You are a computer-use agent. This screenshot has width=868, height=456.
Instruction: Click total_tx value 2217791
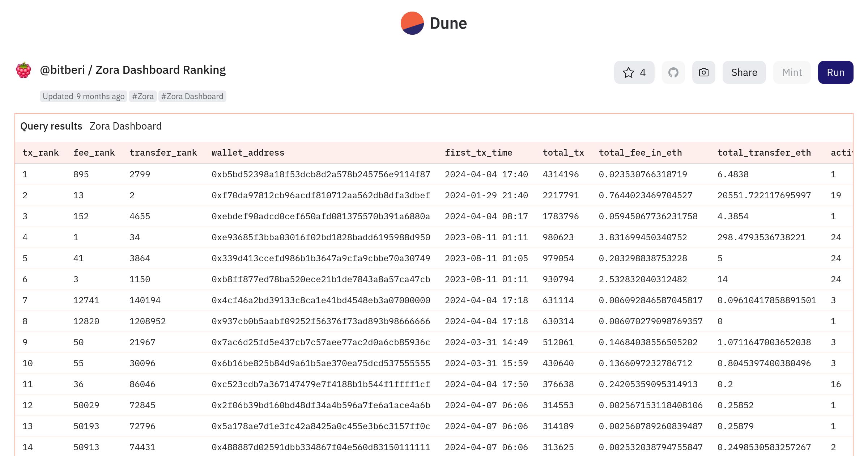point(561,195)
